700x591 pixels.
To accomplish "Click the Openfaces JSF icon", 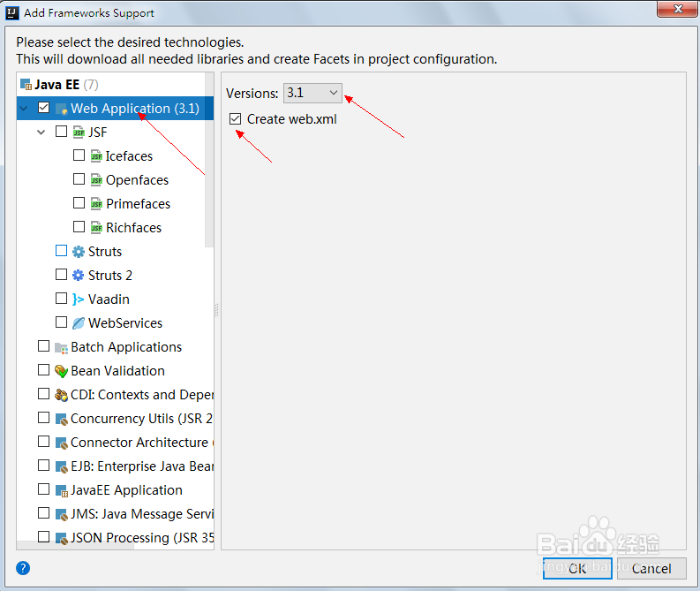I will pyautogui.click(x=96, y=180).
